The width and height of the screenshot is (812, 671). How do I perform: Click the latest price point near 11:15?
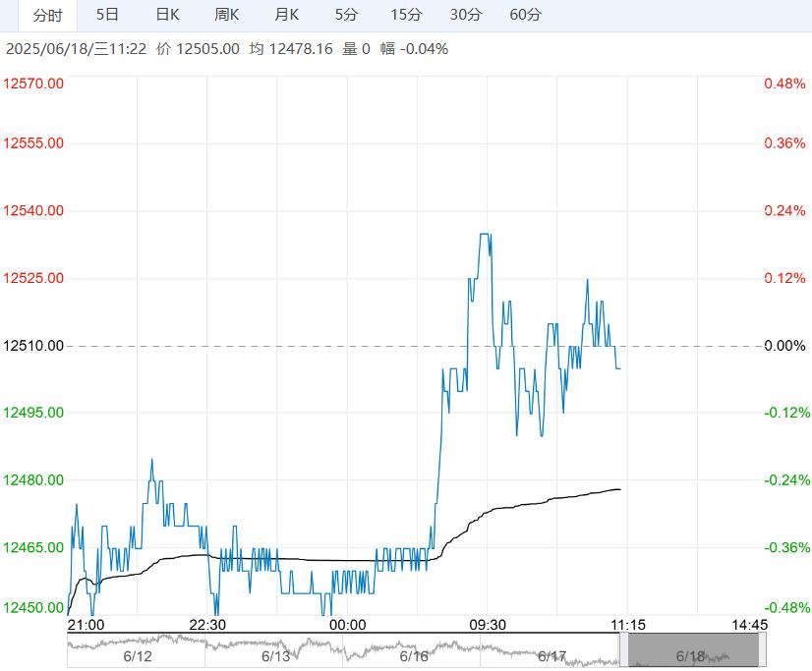(x=619, y=368)
